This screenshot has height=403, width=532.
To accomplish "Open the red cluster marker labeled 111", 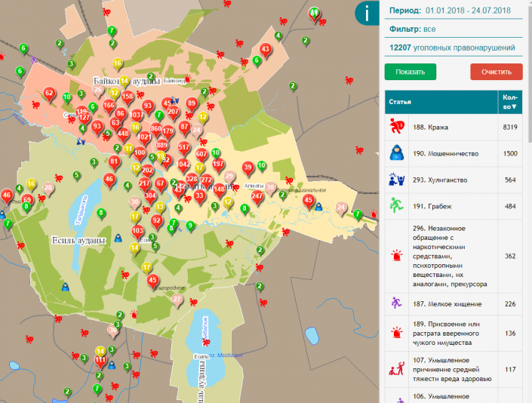I will tap(100, 361).
